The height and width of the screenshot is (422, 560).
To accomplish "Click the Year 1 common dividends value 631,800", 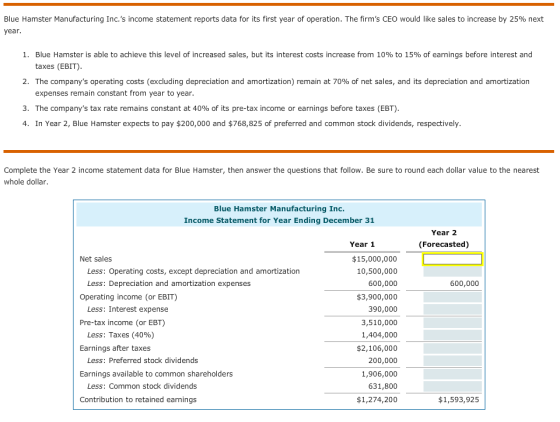I will point(383,386).
